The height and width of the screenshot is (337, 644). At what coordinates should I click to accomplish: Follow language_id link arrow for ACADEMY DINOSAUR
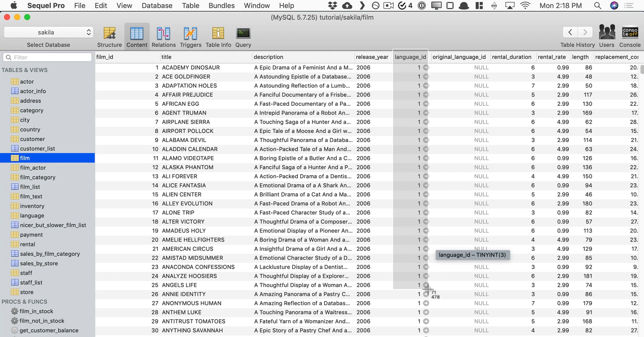point(426,67)
